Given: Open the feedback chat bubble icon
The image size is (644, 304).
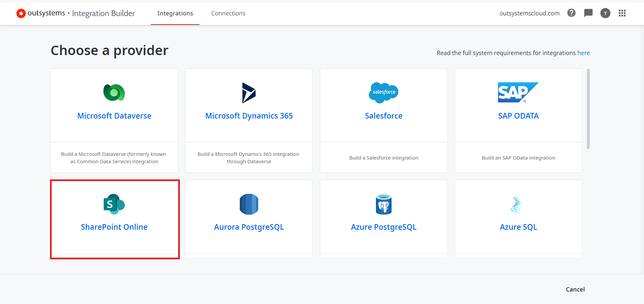Looking at the screenshot, I should pyautogui.click(x=588, y=13).
